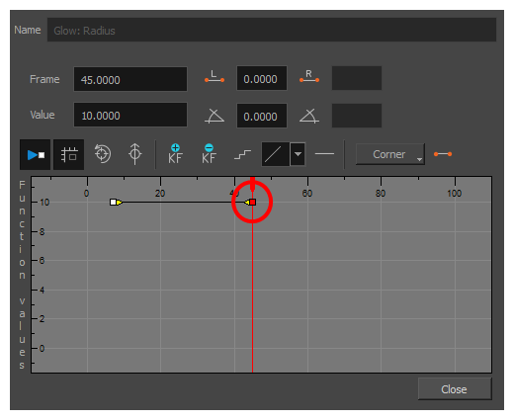Viewport: 514px width, 420px height.
Task: Open the segment type dropdown arrow
Action: click(298, 154)
